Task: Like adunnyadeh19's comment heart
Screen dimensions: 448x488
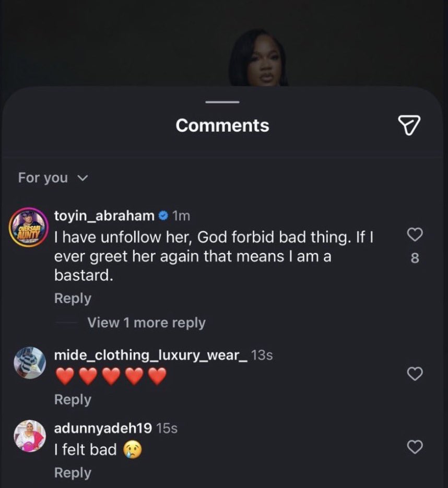Action: [x=415, y=447]
